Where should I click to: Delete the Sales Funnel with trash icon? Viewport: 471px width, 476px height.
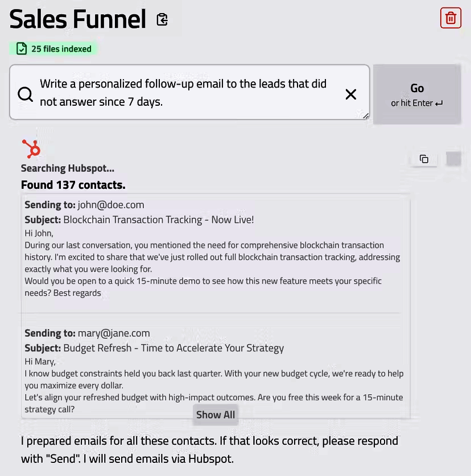451,18
